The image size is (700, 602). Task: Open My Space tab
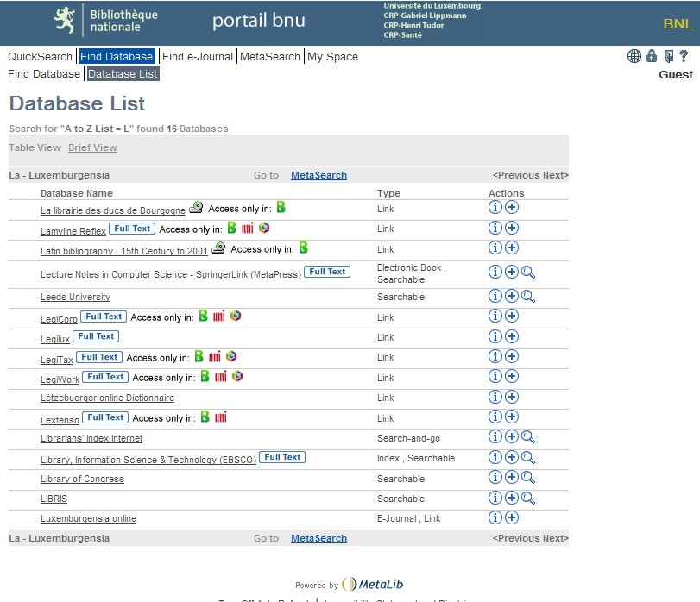pyautogui.click(x=332, y=57)
